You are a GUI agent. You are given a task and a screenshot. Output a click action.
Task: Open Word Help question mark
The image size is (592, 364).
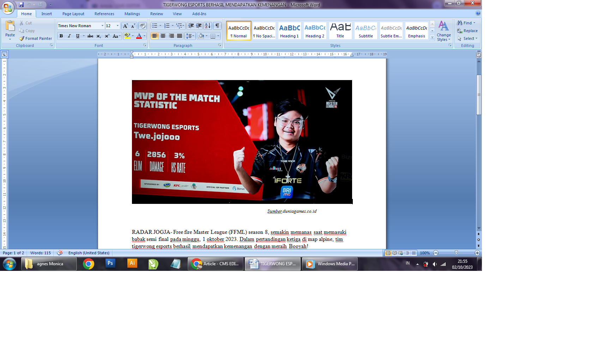coord(478,13)
